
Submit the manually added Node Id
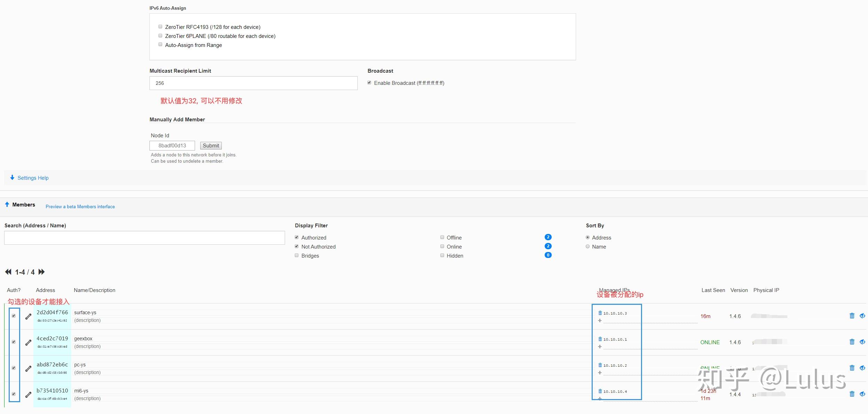(211, 146)
